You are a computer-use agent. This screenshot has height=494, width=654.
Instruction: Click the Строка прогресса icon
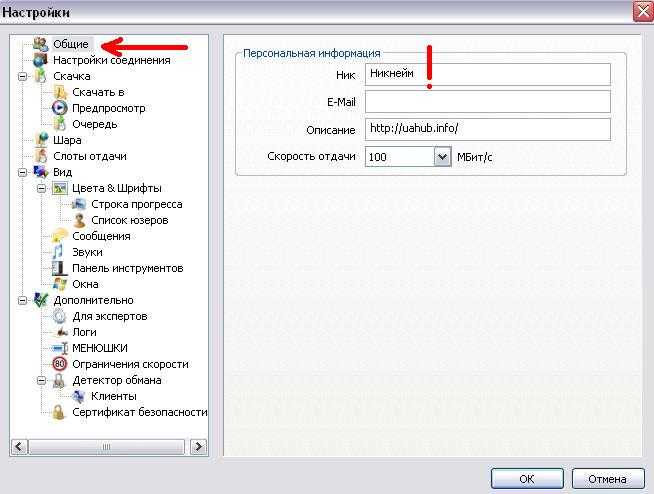(79, 204)
